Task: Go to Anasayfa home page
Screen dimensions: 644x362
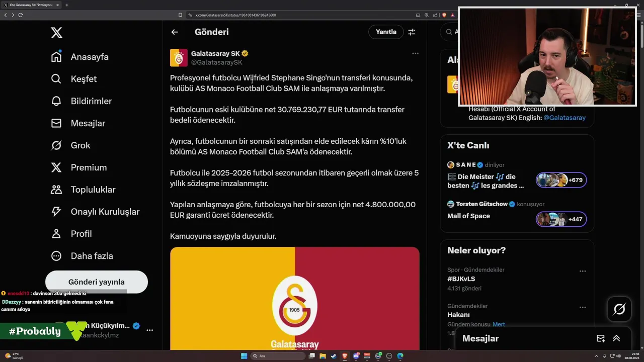Action: click(x=80, y=57)
